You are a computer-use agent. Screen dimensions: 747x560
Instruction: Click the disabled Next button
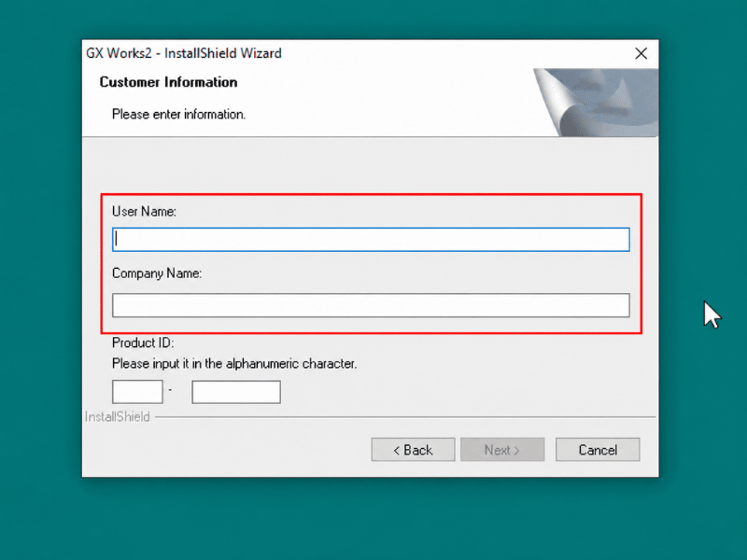pyautogui.click(x=502, y=450)
